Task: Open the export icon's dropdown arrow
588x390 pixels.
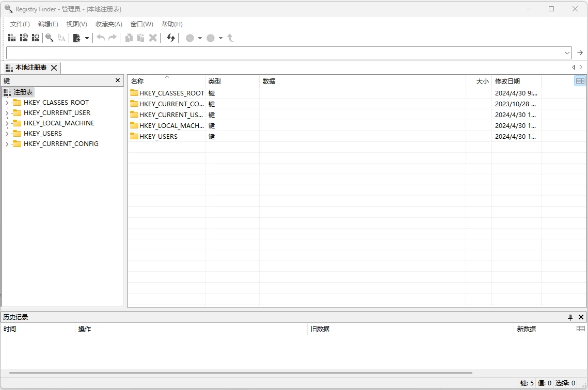Action: click(86, 38)
